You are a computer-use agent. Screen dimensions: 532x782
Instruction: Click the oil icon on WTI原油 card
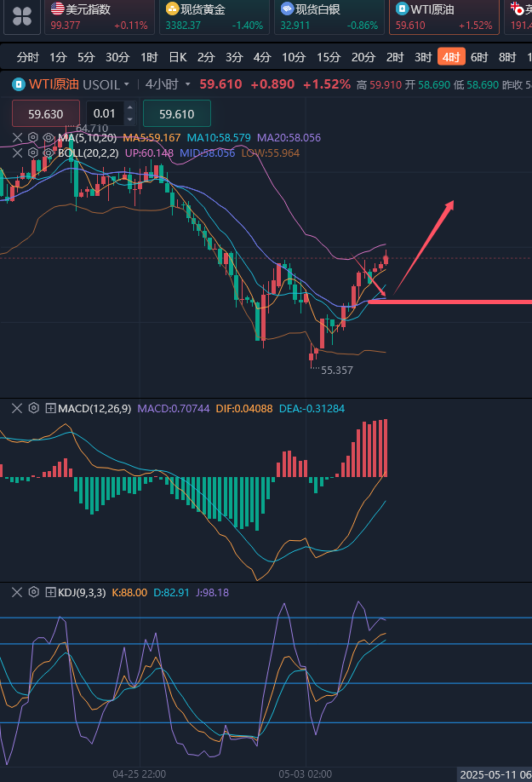click(402, 9)
